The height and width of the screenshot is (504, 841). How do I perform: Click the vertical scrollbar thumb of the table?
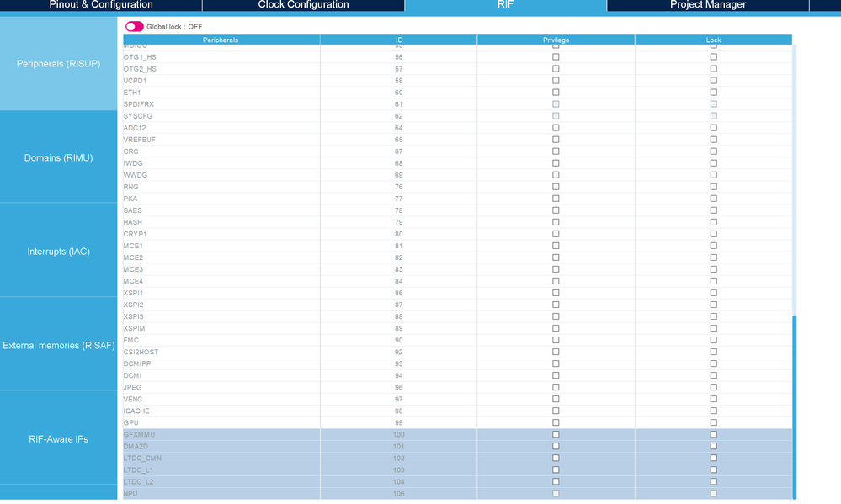click(x=795, y=407)
